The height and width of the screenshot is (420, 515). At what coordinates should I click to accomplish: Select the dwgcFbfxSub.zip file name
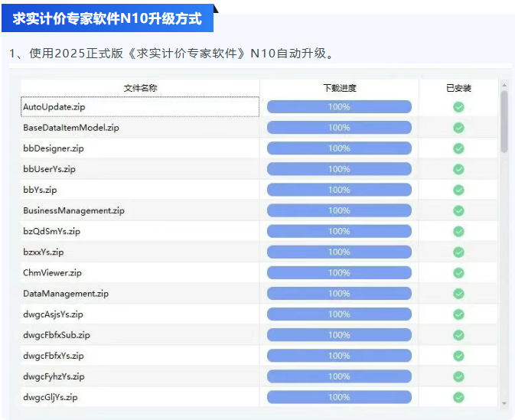[57, 335]
